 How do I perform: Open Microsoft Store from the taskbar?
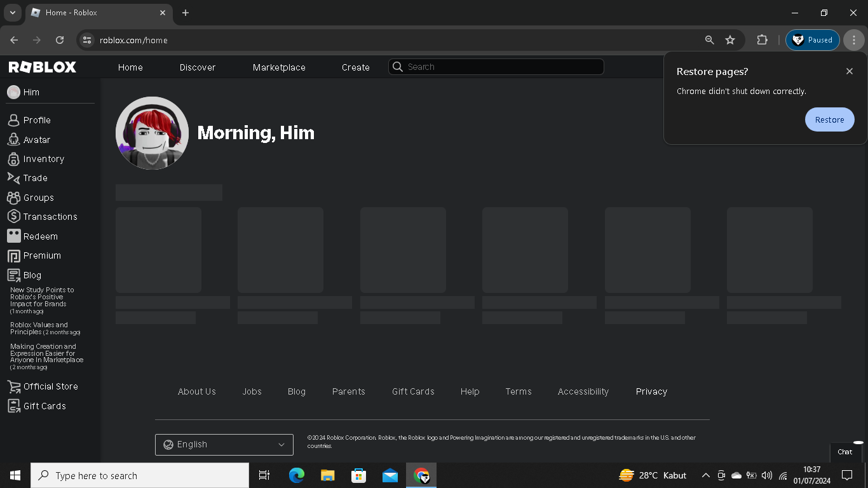(359, 475)
